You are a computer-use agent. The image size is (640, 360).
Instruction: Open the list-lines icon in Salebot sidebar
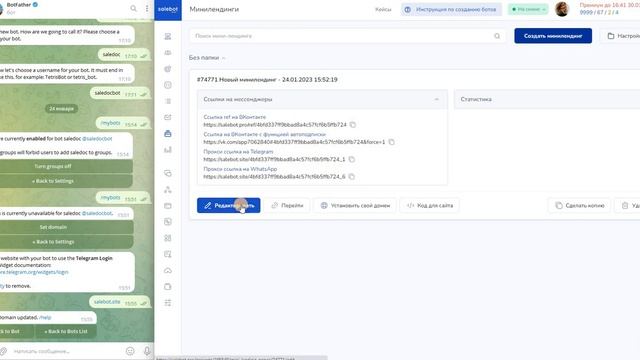coord(168,101)
